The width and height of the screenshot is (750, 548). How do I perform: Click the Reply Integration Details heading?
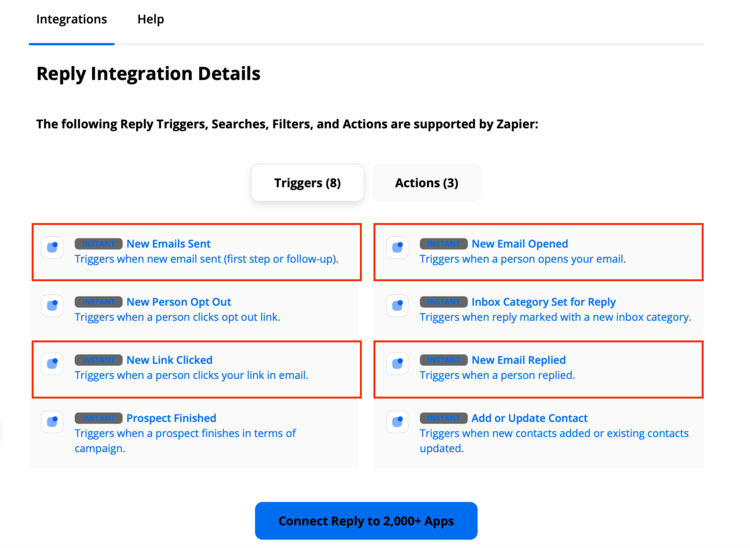tap(148, 74)
